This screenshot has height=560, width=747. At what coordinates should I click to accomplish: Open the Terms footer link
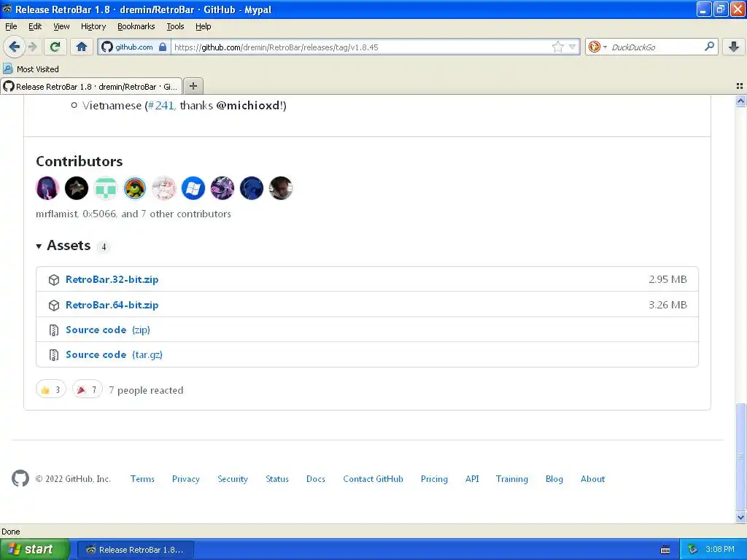[x=142, y=479]
